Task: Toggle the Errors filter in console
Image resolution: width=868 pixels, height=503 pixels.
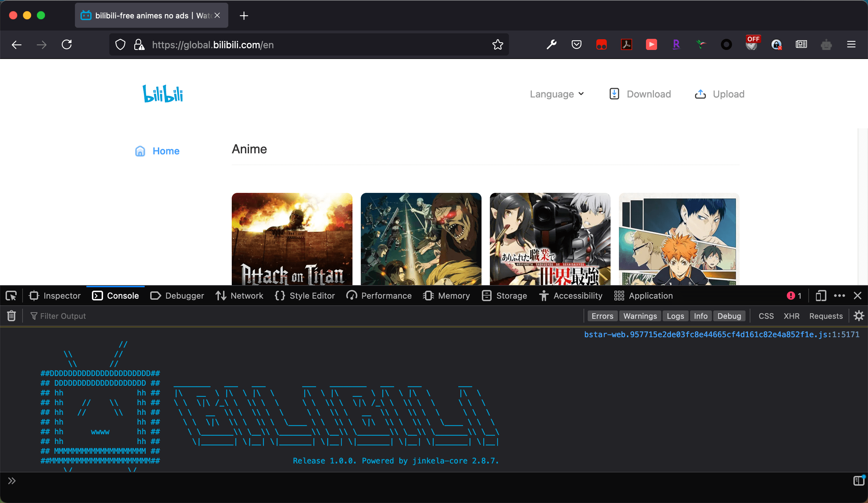Action: (x=602, y=316)
